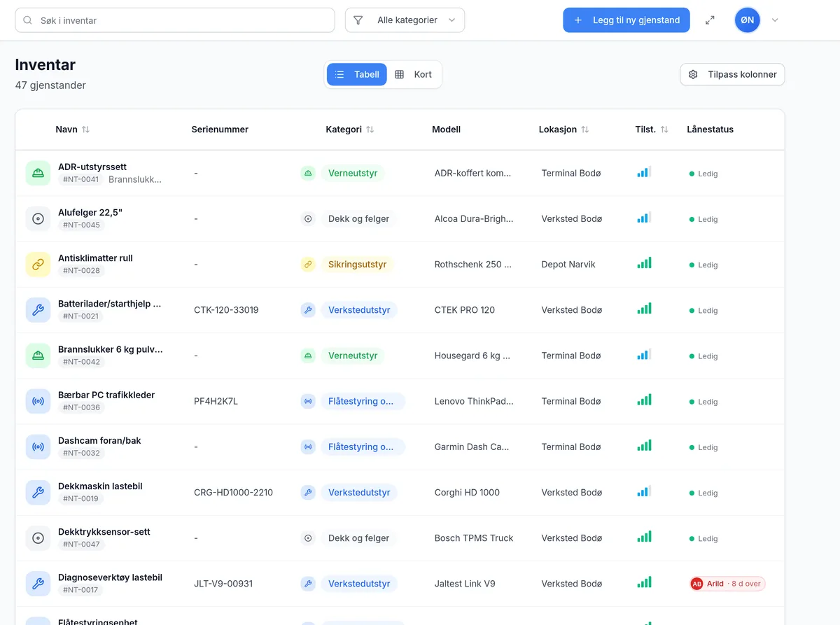Click Dekk og felger tag on Alufelger row
The image size is (840, 625).
(358, 218)
